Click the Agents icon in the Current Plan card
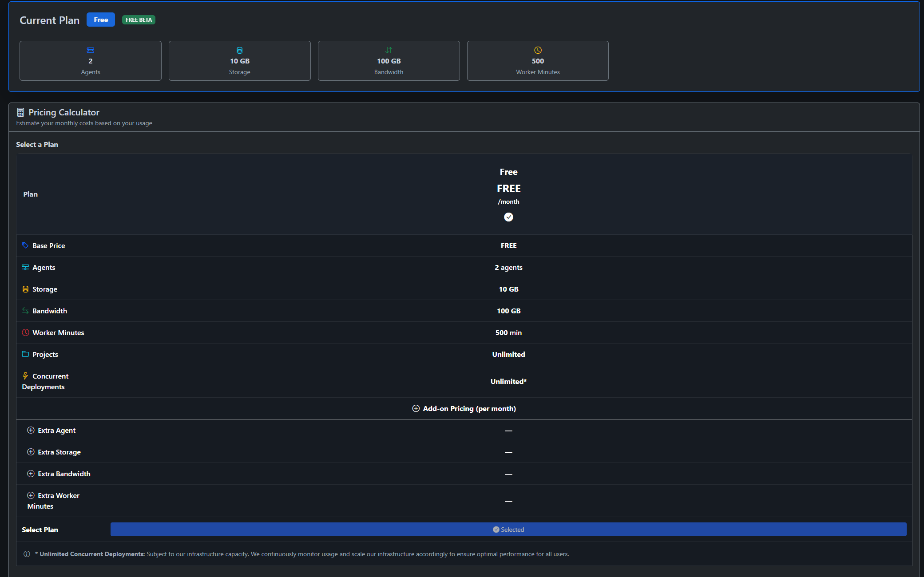The height and width of the screenshot is (577, 924). pyautogui.click(x=90, y=50)
